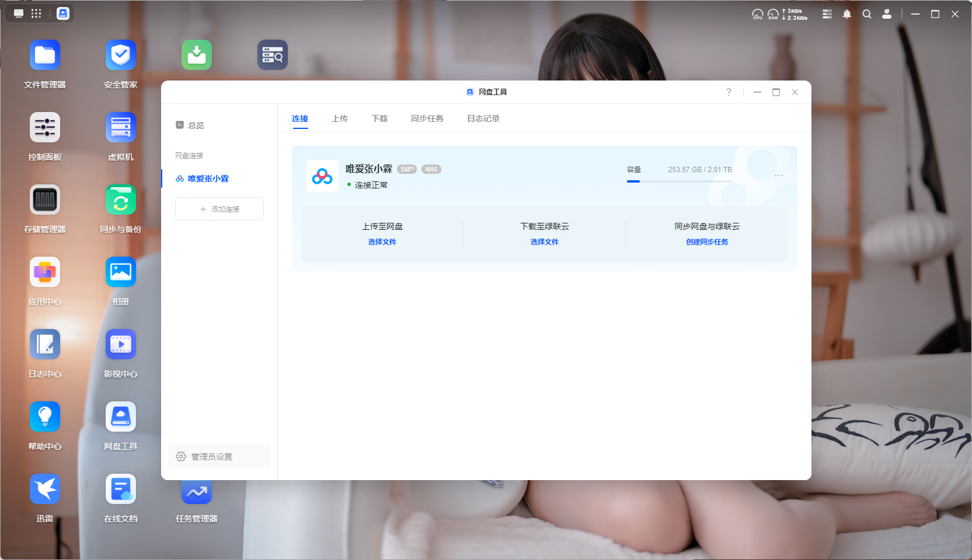Open the 帮助中心 desktop icon
This screenshot has height=560, width=972.
tap(45, 416)
